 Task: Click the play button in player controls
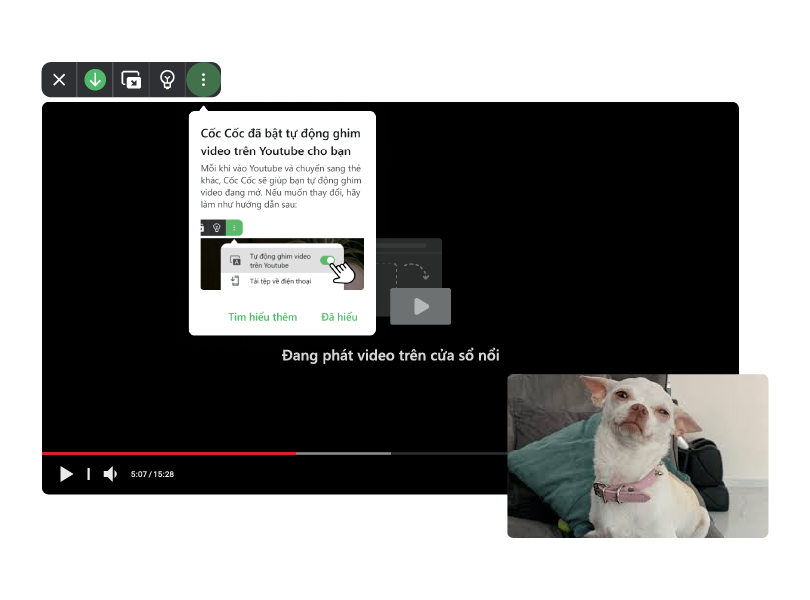(x=66, y=474)
